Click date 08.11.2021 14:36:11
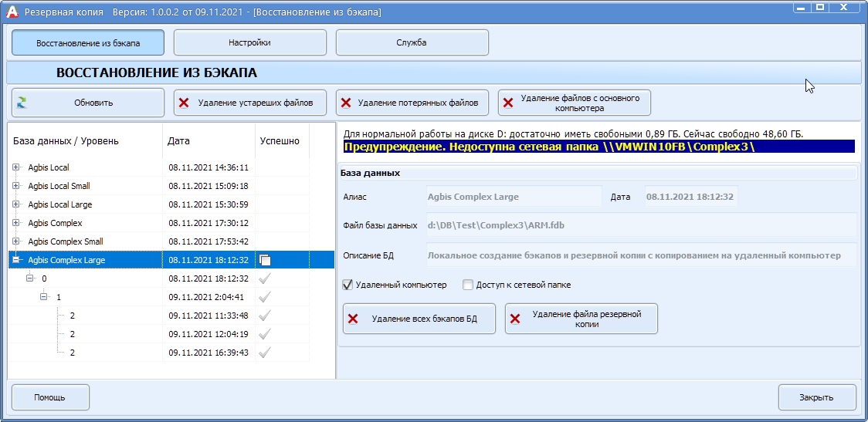The image size is (868, 422). (209, 167)
